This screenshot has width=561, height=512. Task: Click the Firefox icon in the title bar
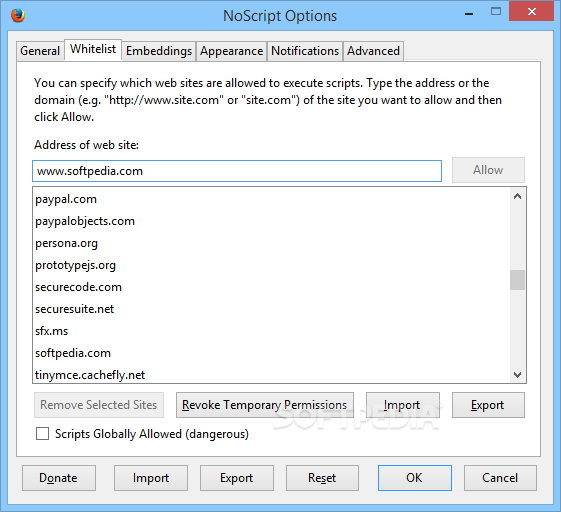pyautogui.click(x=18, y=15)
